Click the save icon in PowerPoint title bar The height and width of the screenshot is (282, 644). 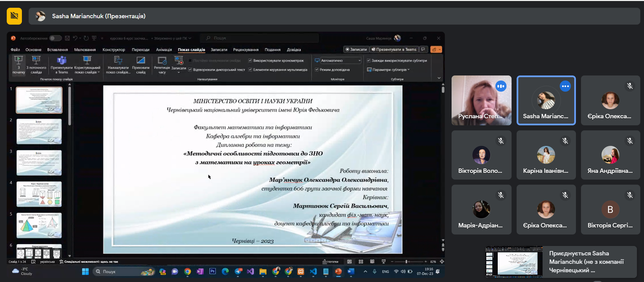pos(67,38)
